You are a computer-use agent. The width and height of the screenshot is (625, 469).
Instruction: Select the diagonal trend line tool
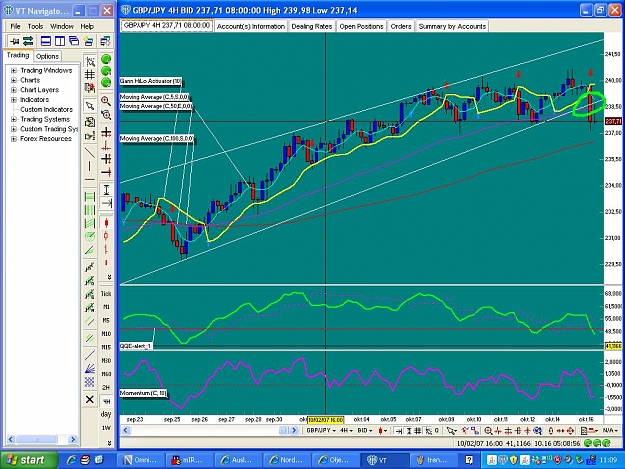click(x=90, y=153)
